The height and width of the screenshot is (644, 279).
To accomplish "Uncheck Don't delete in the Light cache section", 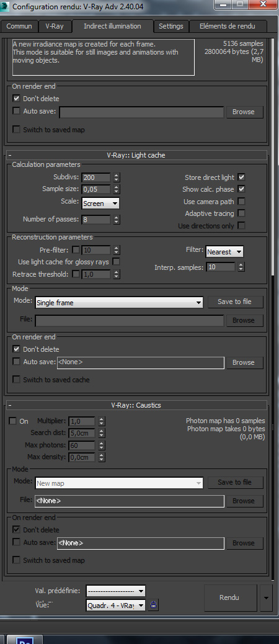I will pyautogui.click(x=16, y=349).
